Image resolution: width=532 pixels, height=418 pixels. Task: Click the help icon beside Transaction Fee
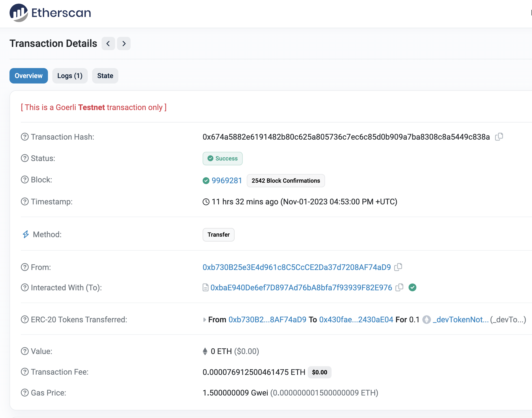25,372
